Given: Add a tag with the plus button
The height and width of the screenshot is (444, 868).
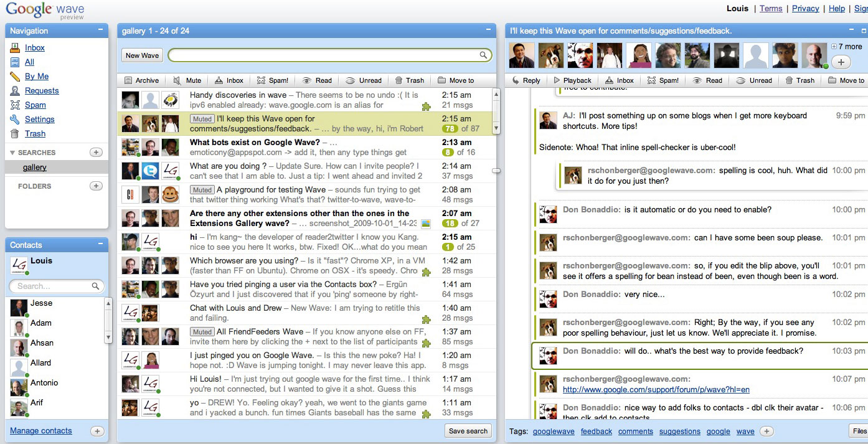Looking at the screenshot, I should pyautogui.click(x=767, y=431).
